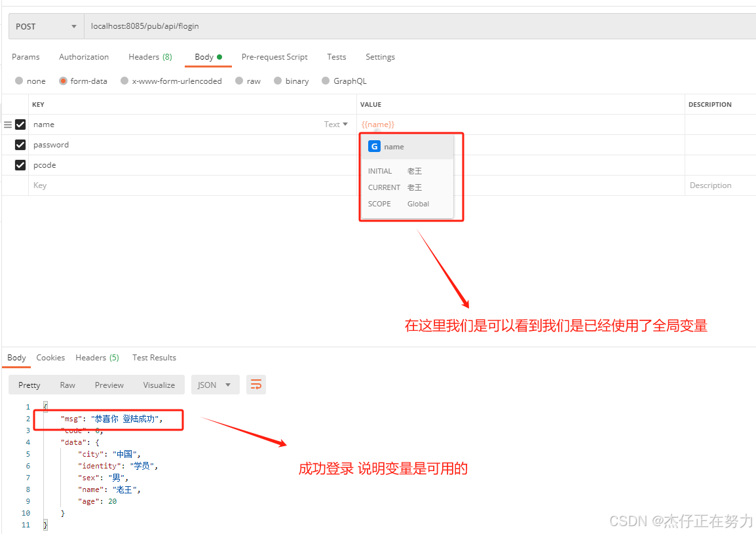Click the "age": 20 response line
The width and height of the screenshot is (756, 534).
coord(98,501)
